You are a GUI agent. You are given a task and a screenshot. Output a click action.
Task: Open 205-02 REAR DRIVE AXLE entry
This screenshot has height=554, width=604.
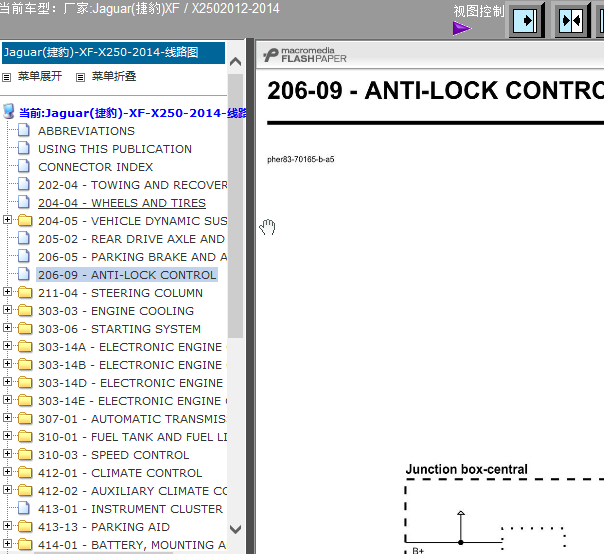131,239
